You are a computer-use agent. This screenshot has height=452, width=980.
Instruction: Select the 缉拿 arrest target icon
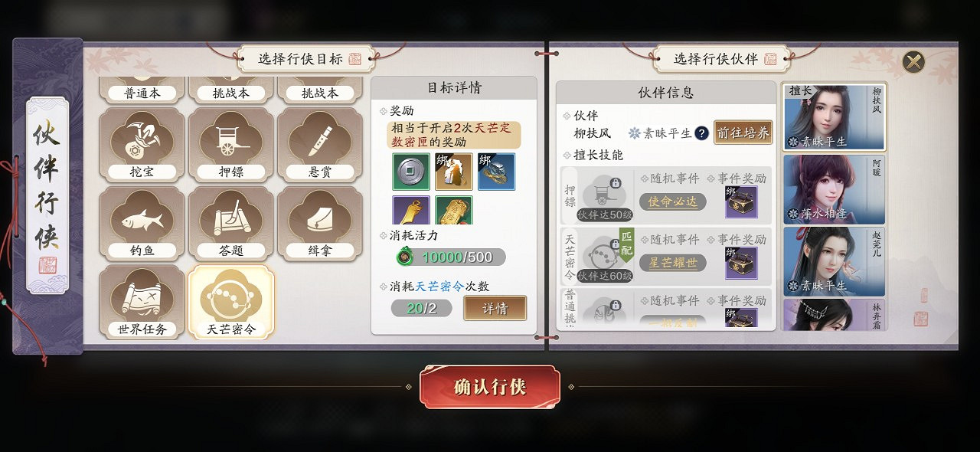(x=320, y=224)
